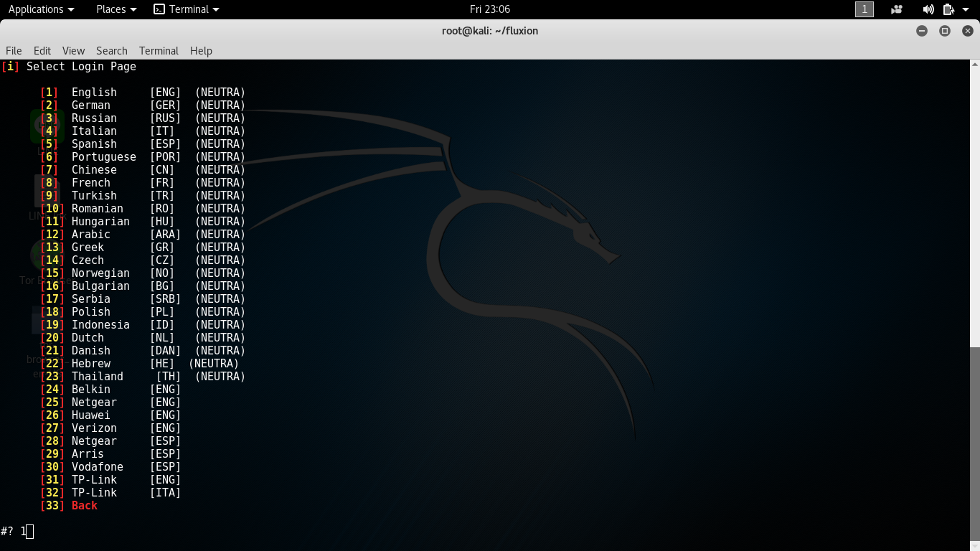Viewport: 980px width, 551px height.
Task: Click the Fri 23:06 clock
Action: (x=490, y=9)
